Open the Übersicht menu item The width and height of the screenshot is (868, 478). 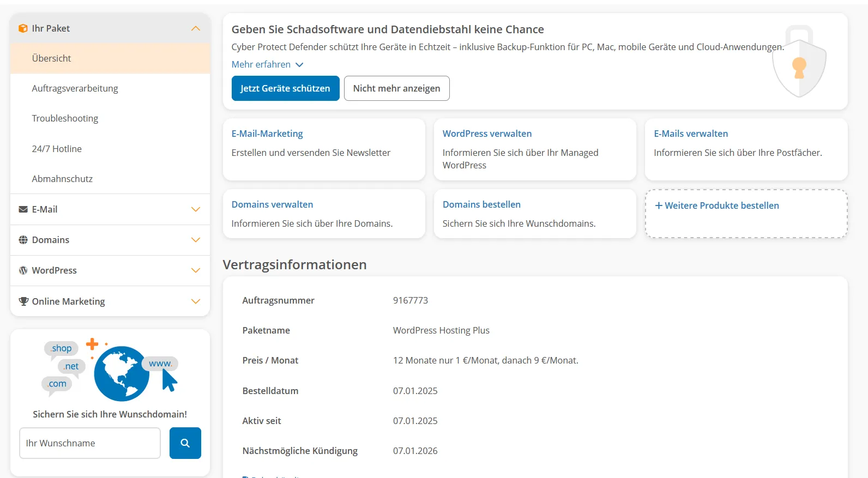click(110, 58)
